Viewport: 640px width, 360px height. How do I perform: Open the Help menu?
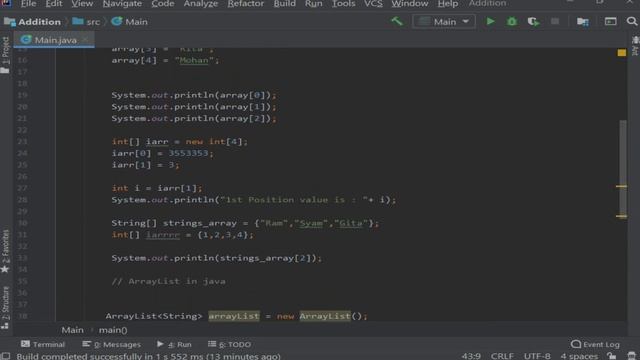[x=447, y=4]
